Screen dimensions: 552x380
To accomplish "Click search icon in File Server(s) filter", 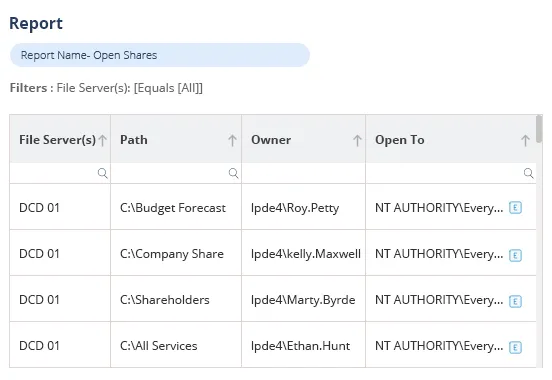I will (x=102, y=173).
